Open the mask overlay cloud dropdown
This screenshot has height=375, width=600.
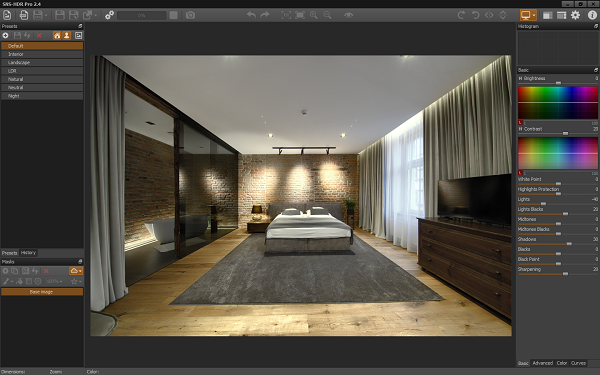click(x=76, y=271)
